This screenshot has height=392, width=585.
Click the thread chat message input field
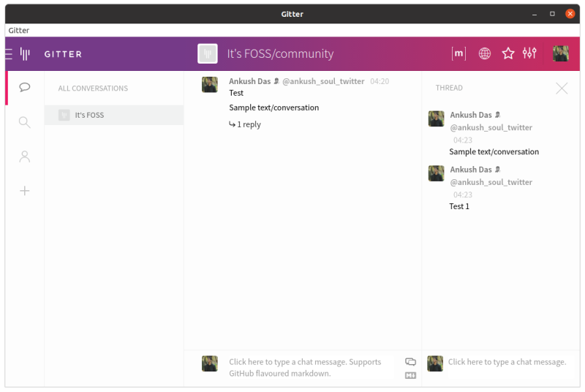(507, 362)
